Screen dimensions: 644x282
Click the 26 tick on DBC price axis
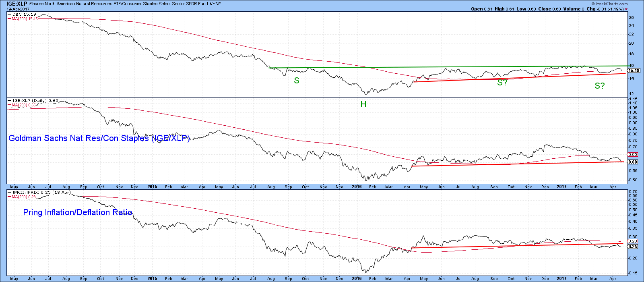pos(631,18)
